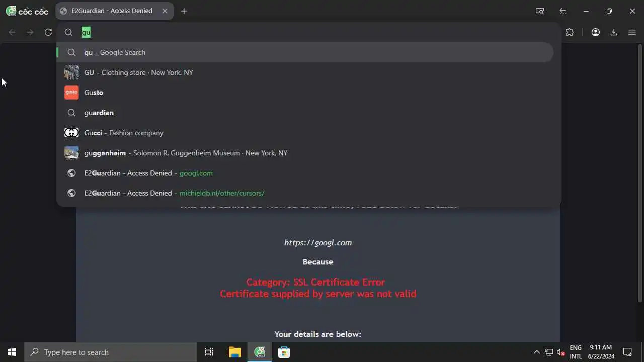This screenshot has height=362, width=644.
Task: Click the page vertical scrollbar
Action: [x=640, y=173]
